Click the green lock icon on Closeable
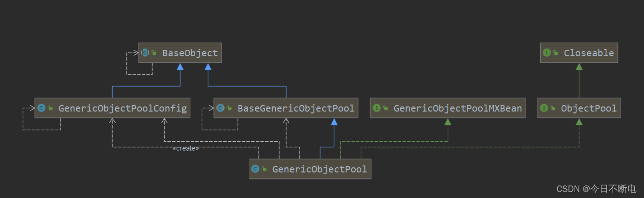The height and width of the screenshot is (198, 644). pos(556,53)
